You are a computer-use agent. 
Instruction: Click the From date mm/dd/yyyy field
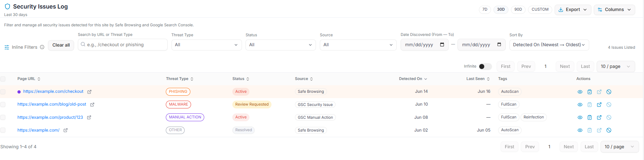424,45
